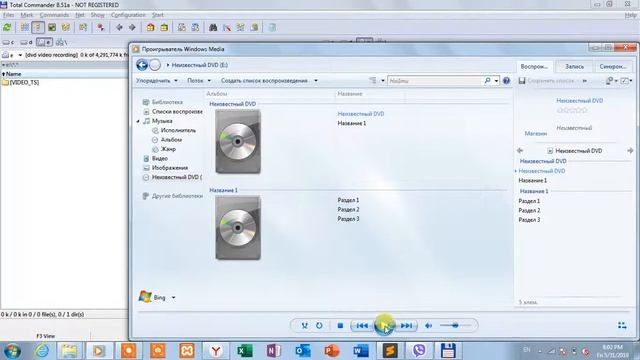This screenshot has height=360, width=640.
Task: Select the [VIDEO_TS] folder
Action: coord(21,82)
